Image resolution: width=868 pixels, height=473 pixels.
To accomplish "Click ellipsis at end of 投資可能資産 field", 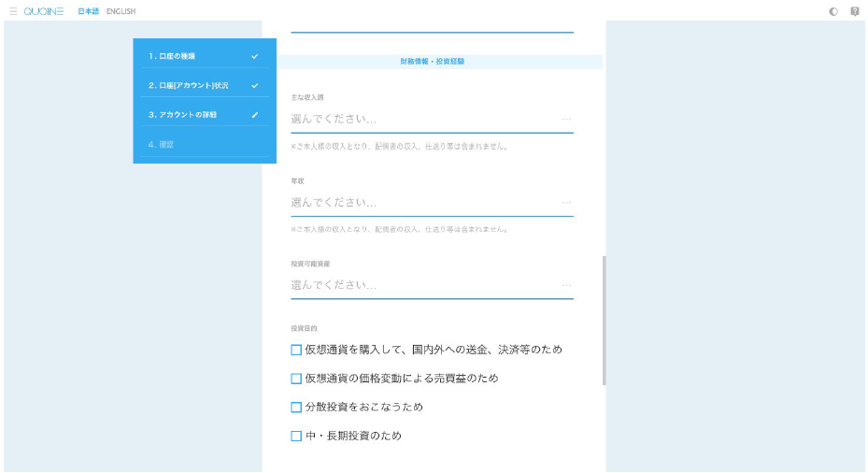I will point(566,285).
